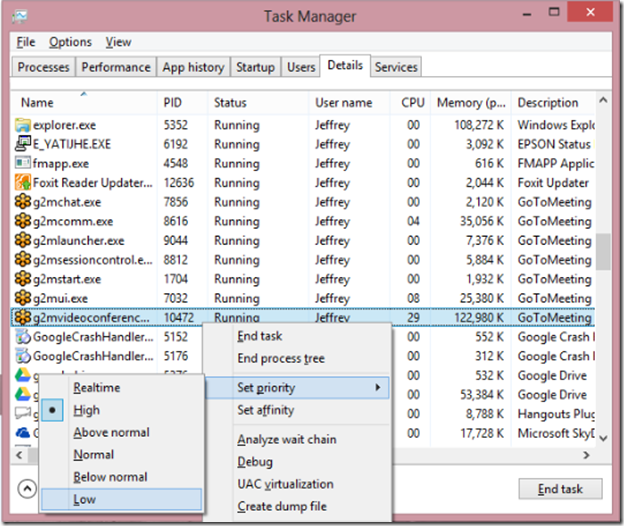Click the g2mcomm.exe flower icon
The width and height of the screenshot is (624, 526).
click(23, 221)
